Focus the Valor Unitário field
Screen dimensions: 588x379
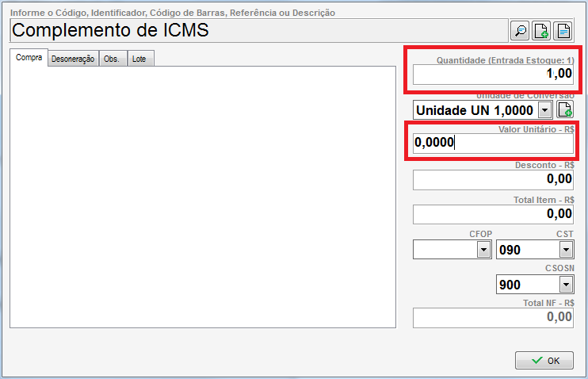click(492, 144)
